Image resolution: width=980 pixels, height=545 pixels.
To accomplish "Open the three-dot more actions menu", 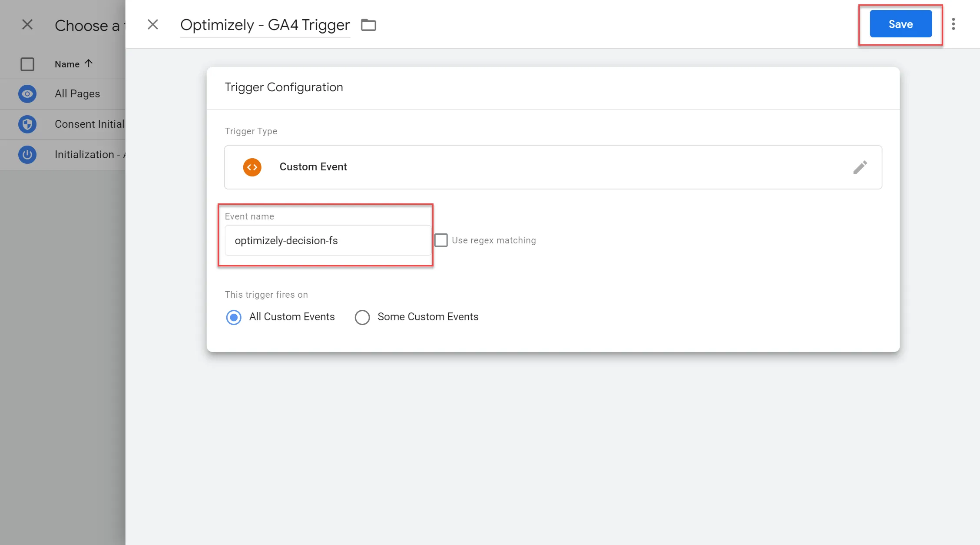I will point(954,24).
